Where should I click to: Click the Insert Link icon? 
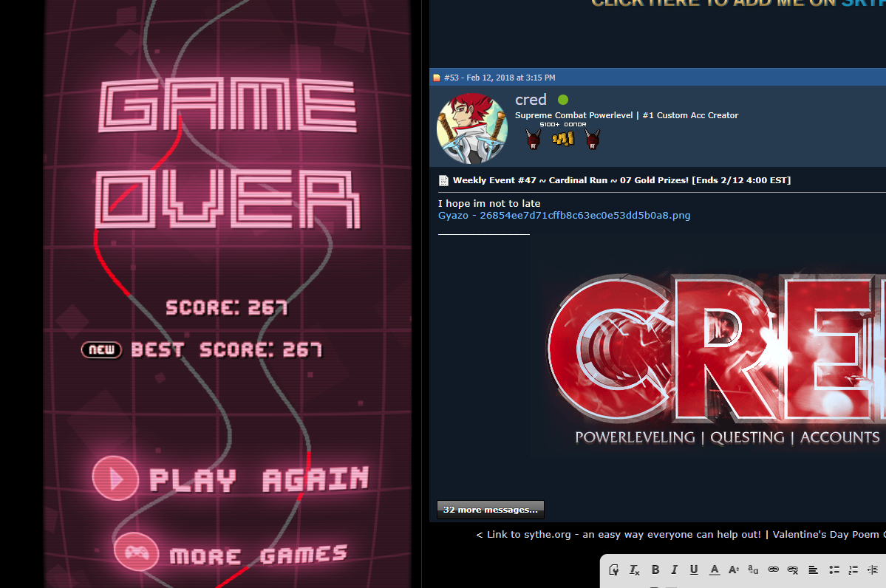click(x=773, y=570)
